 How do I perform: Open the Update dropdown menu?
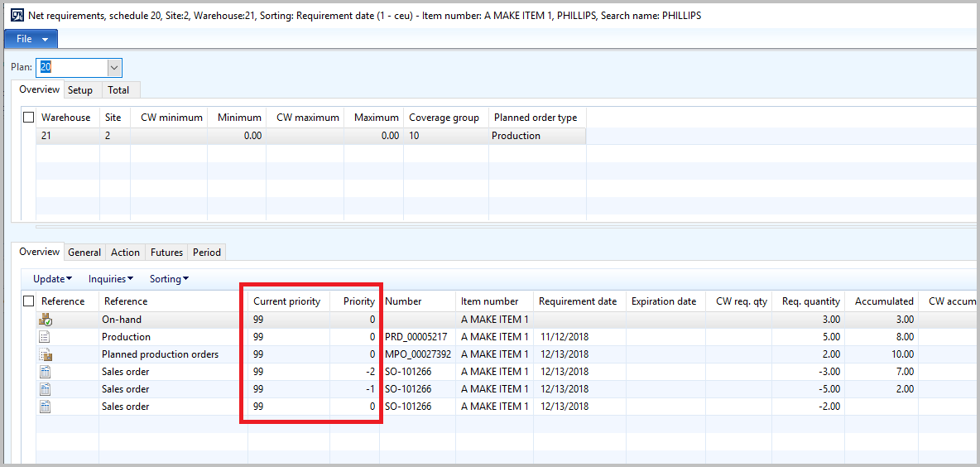coord(52,279)
